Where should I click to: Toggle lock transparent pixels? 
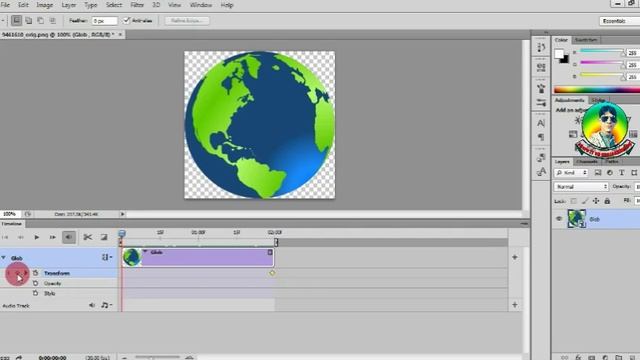pos(574,201)
